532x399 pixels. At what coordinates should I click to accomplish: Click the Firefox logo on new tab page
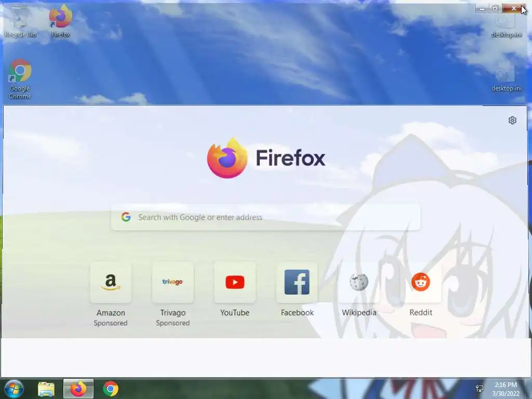point(227,158)
